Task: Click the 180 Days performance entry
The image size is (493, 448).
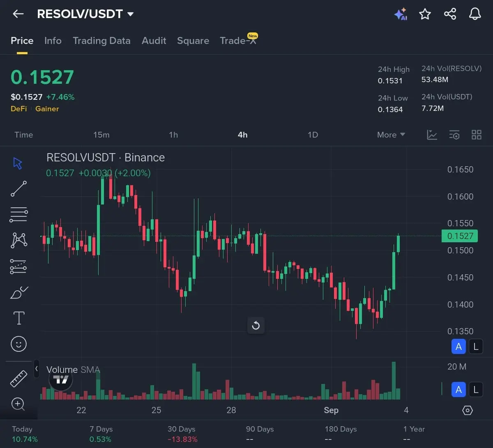Action: (x=341, y=434)
